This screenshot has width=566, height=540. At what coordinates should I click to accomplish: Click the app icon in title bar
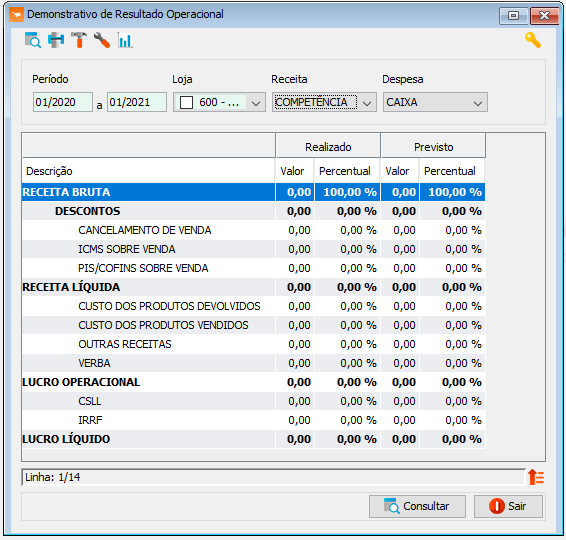pos(16,15)
